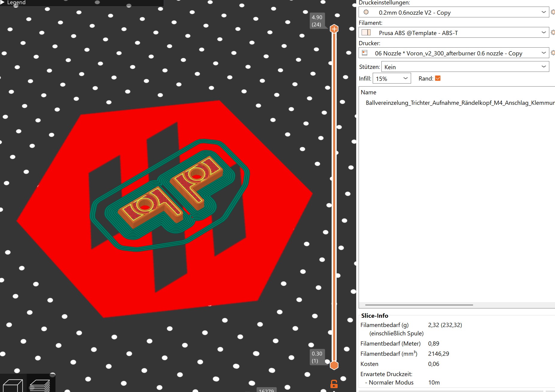Image resolution: width=555 pixels, height=392 pixels.
Task: Click the print settings cog preset icon
Action: [366, 12]
